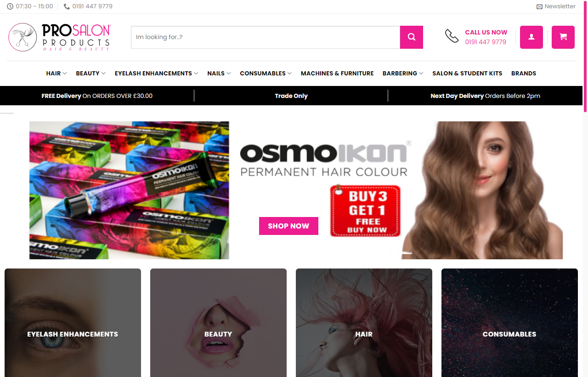Open the Machines & Furniture menu item
Image resolution: width=588 pixels, height=377 pixels.
[337, 73]
